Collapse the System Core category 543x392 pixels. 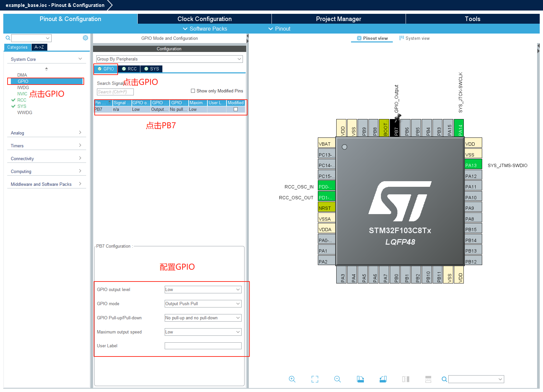pos(47,59)
